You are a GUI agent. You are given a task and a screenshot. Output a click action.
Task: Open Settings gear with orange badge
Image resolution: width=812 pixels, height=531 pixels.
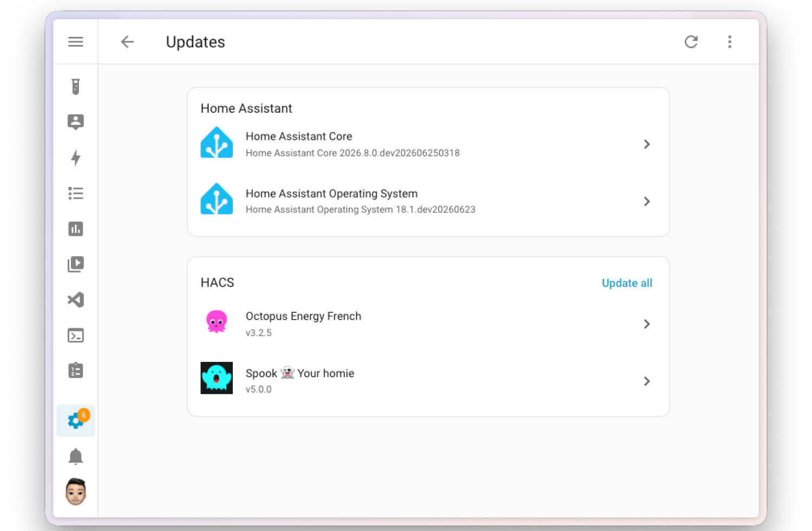pos(76,420)
